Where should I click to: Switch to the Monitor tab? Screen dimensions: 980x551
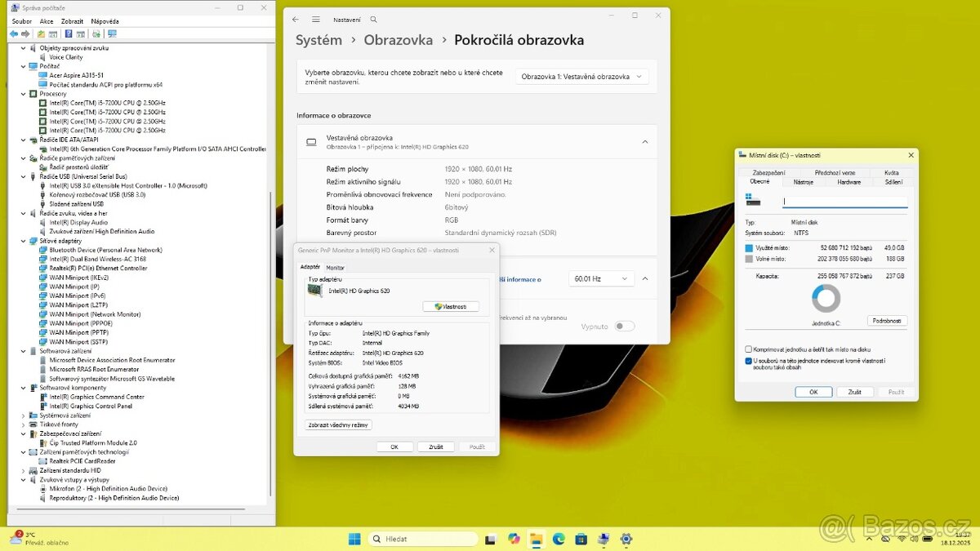[x=335, y=267]
